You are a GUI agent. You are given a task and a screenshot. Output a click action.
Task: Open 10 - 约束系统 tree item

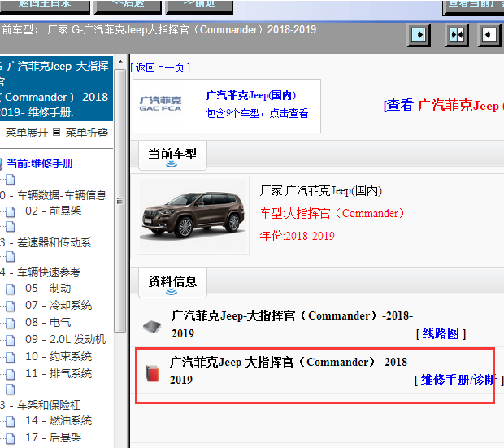tap(59, 356)
